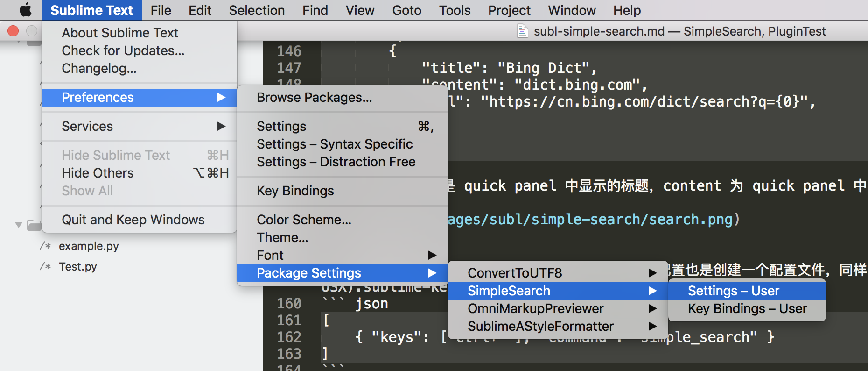Click the folder icon in the sidebar
Image resolution: width=868 pixels, height=371 pixels.
coord(34,225)
